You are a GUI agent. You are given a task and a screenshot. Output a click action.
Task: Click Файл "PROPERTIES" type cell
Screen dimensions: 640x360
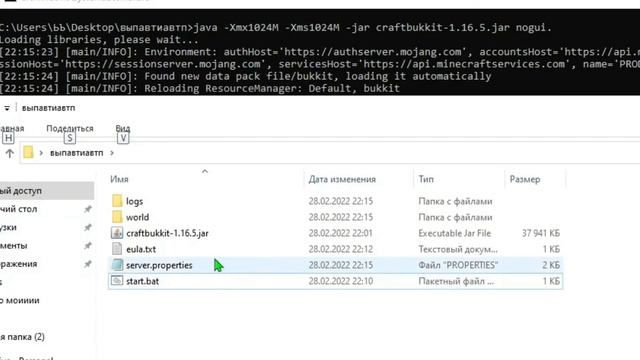click(458, 265)
